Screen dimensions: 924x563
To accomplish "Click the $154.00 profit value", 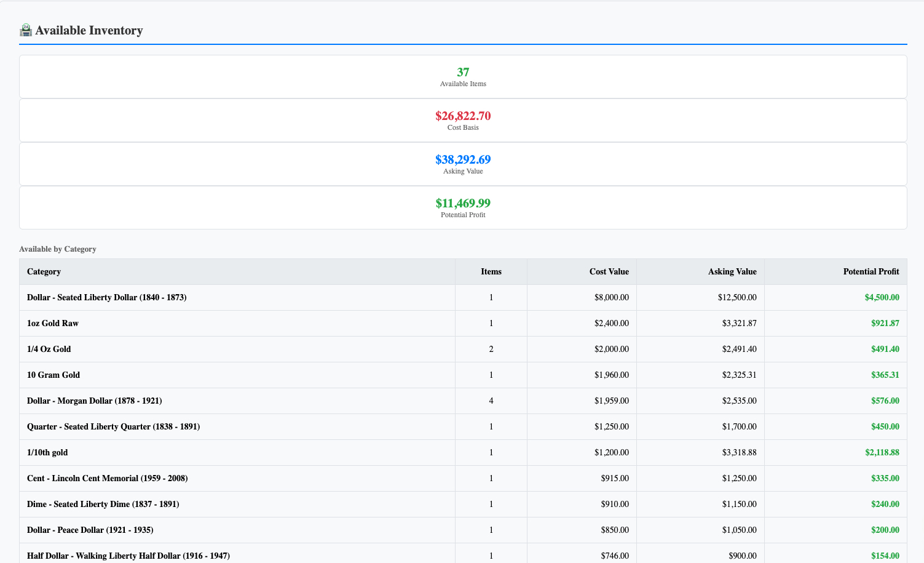I will 885,556.
